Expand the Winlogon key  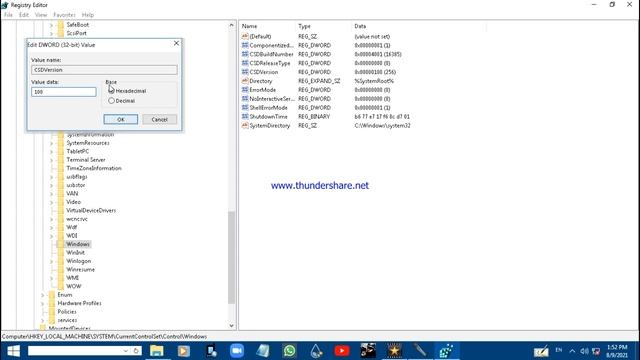(51, 261)
